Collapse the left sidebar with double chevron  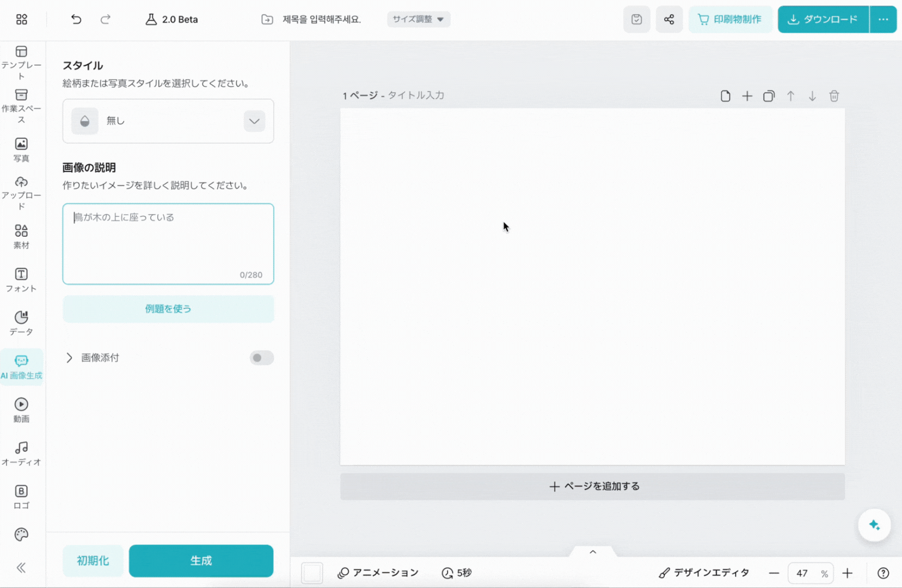pyautogui.click(x=21, y=567)
